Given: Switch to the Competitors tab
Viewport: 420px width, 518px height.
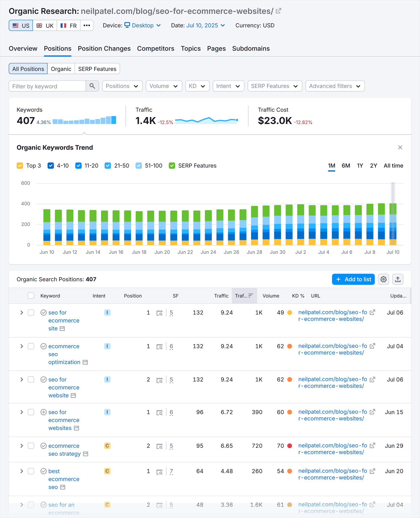Looking at the screenshot, I should tap(156, 49).
